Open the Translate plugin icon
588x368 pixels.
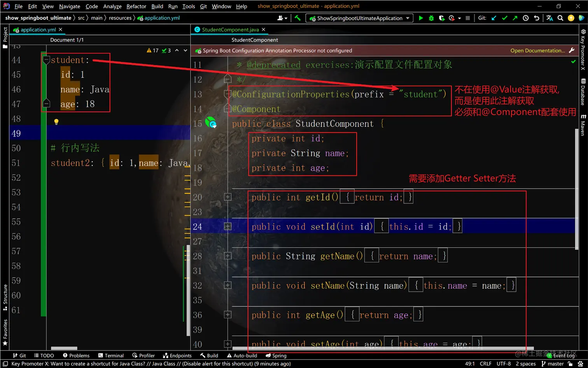pyautogui.click(x=549, y=18)
